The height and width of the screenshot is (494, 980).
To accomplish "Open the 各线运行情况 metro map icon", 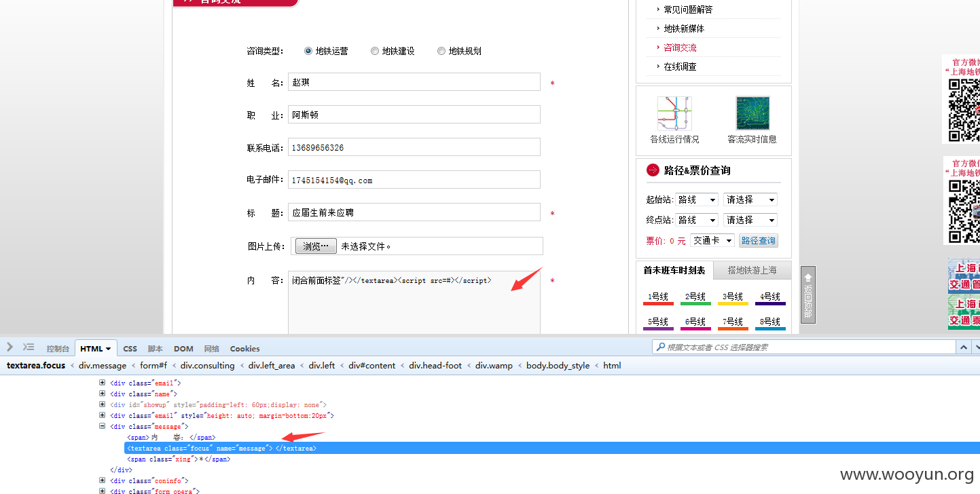I will (674, 113).
